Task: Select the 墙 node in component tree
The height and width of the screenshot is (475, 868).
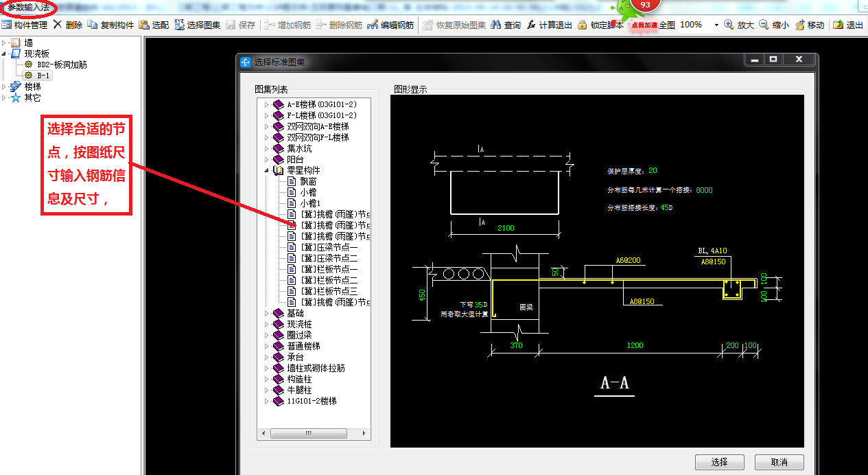Action: coord(28,43)
